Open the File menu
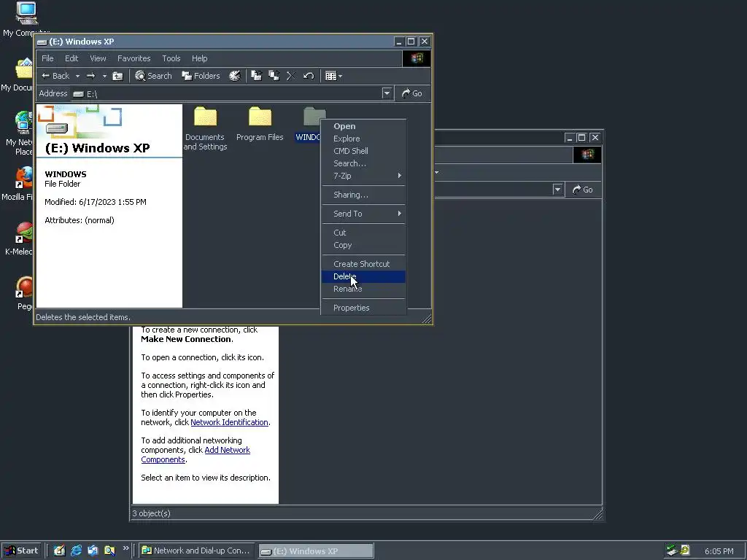Viewport: 747px width, 560px height. (47, 58)
